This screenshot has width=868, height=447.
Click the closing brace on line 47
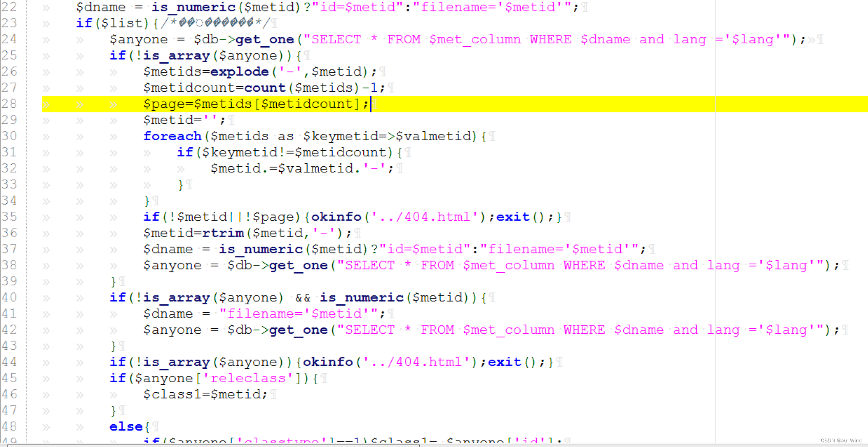pos(114,410)
